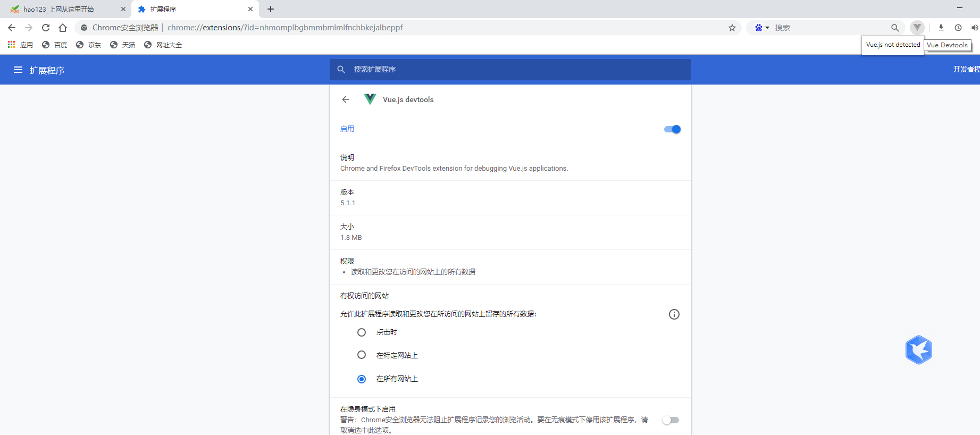The width and height of the screenshot is (980, 435).
Task: Open the 网址大全 bookmark
Action: pos(163,45)
